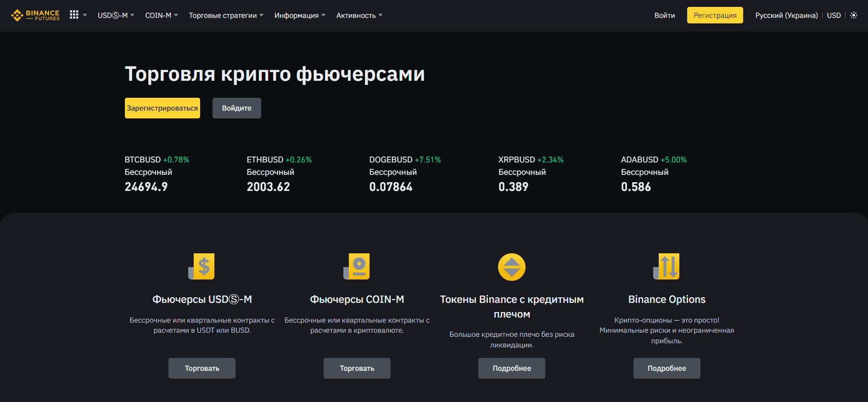Toggle the light/dark theme sun icon
This screenshot has height=402, width=868.
[x=854, y=15]
